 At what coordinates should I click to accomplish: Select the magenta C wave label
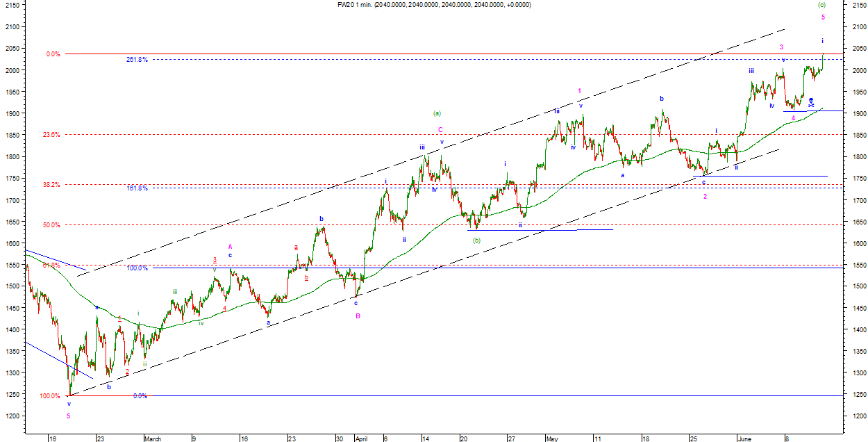(x=440, y=129)
